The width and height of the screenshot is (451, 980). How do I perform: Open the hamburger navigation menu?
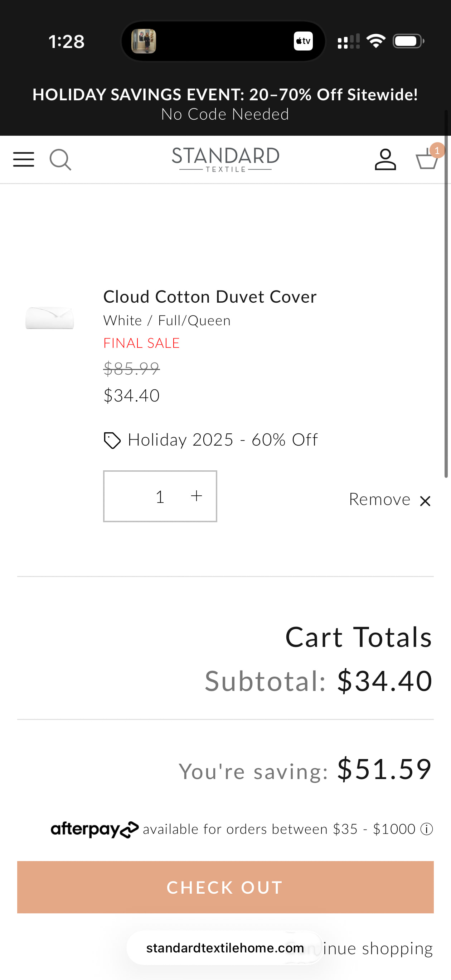(24, 159)
